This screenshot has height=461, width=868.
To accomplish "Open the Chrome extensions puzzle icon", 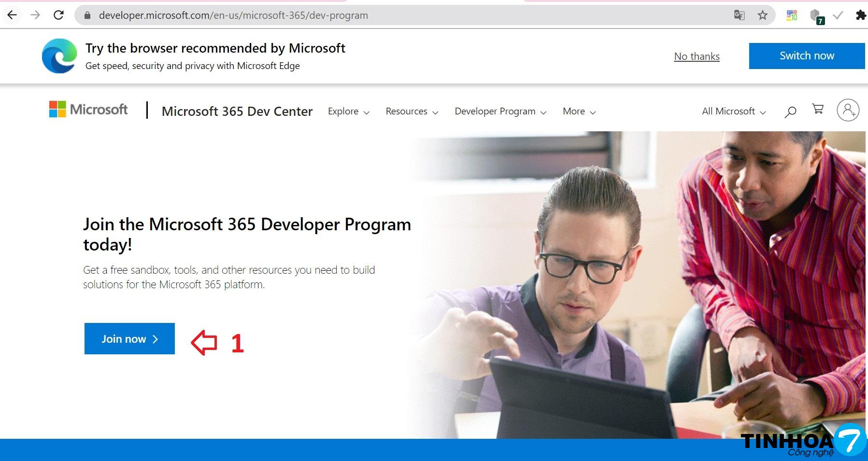I will 860,15.
